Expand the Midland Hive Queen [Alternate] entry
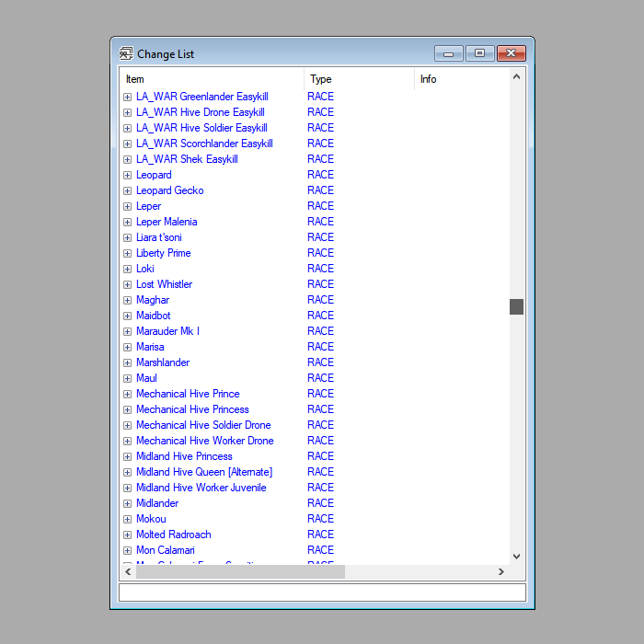 127,472
